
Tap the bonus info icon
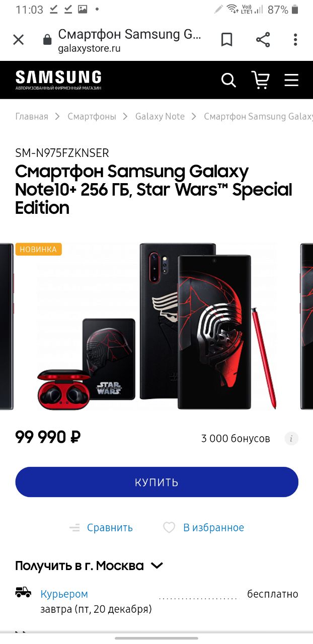tap(291, 438)
